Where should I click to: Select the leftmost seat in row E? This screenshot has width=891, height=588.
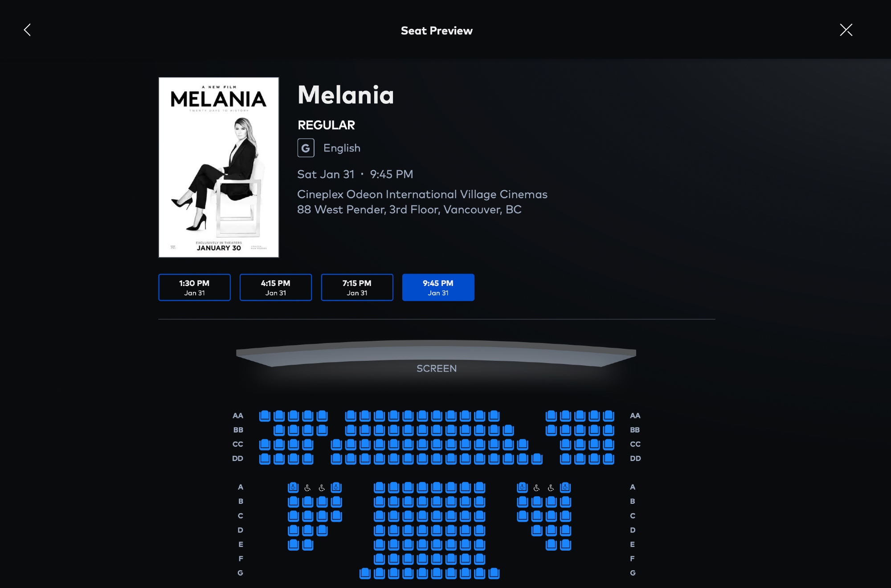(293, 544)
